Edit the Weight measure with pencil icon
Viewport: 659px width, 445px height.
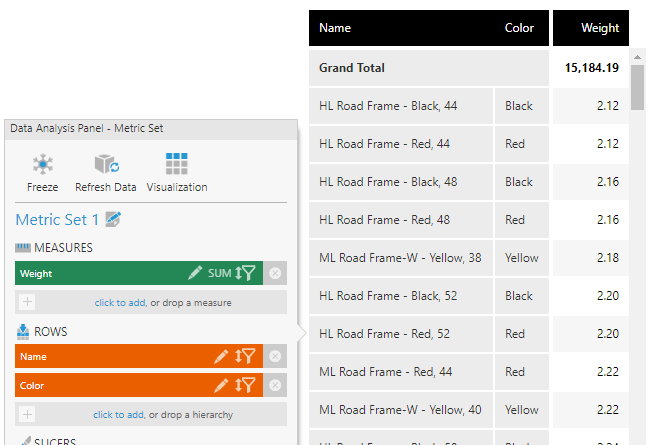point(195,273)
